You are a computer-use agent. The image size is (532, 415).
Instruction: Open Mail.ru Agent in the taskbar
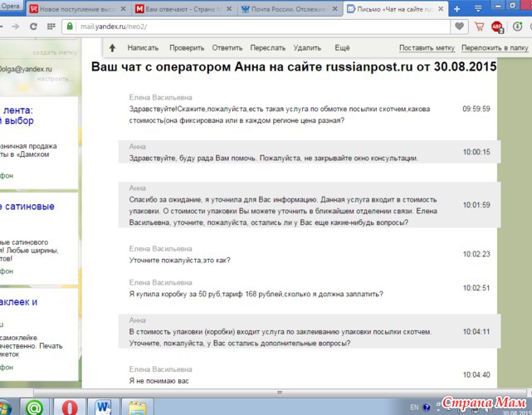34,407
